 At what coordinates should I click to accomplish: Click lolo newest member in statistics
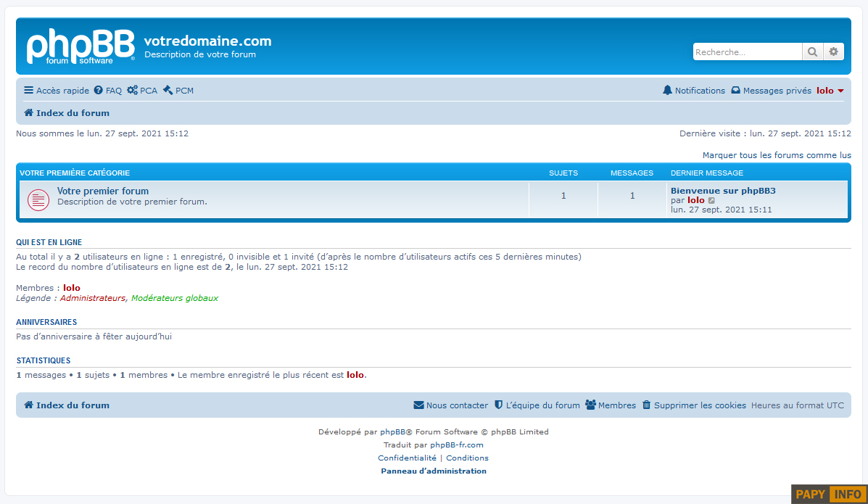pyautogui.click(x=355, y=375)
